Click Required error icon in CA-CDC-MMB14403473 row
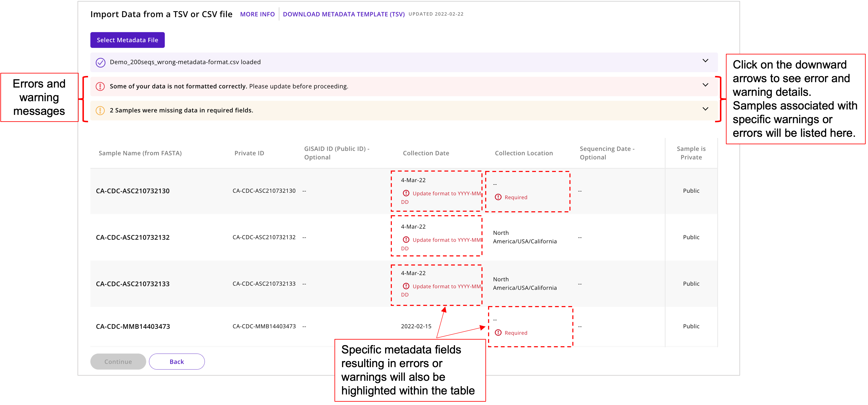868x405 pixels. (x=498, y=333)
